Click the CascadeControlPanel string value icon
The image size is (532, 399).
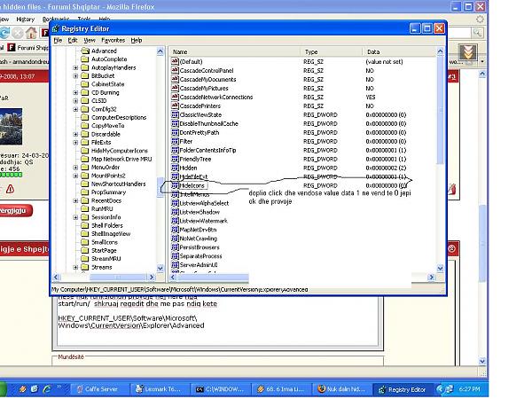click(175, 70)
